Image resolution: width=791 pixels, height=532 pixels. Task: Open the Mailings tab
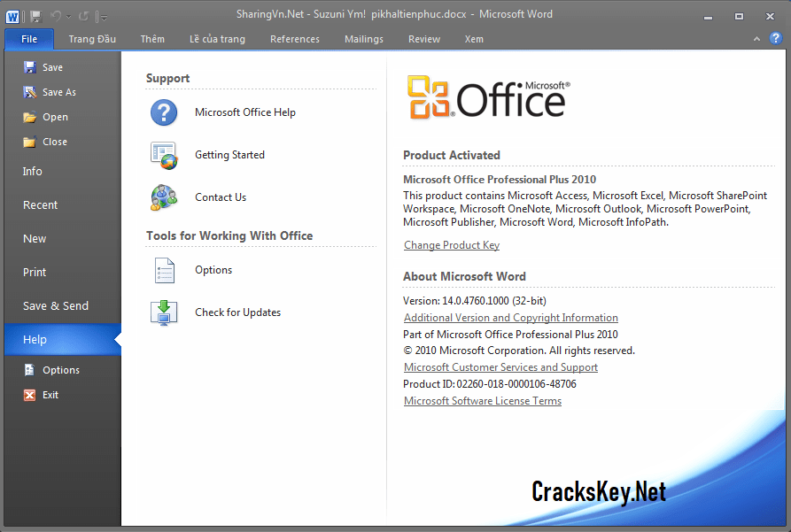364,39
